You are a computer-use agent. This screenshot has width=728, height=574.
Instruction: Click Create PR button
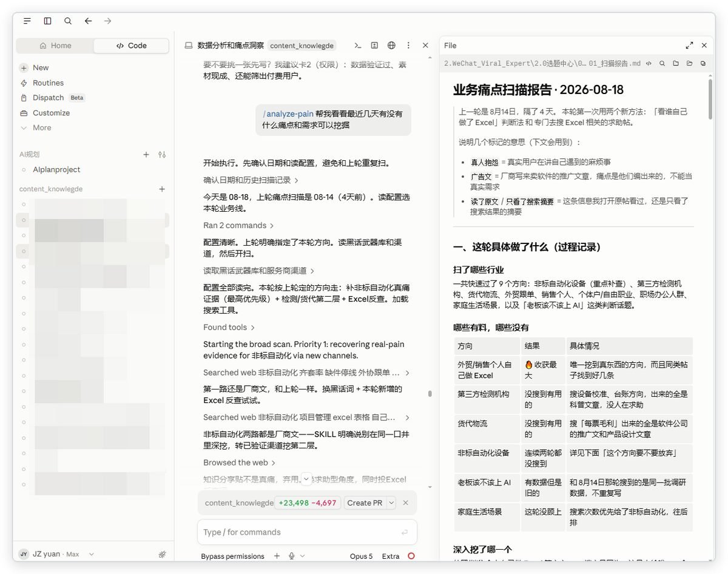click(x=365, y=503)
